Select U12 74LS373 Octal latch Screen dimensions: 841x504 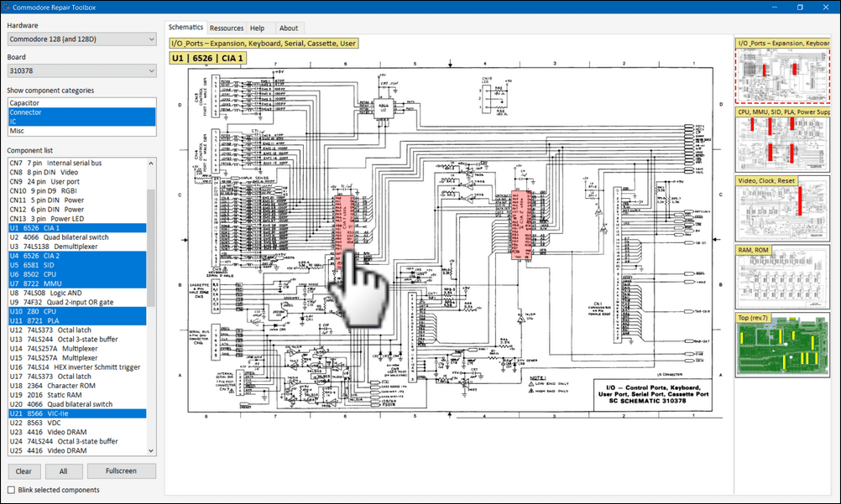pos(77,330)
